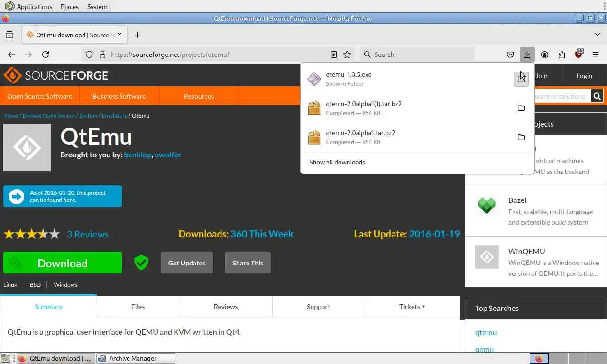Click the star rating
The image size is (607, 364).
(x=32, y=234)
